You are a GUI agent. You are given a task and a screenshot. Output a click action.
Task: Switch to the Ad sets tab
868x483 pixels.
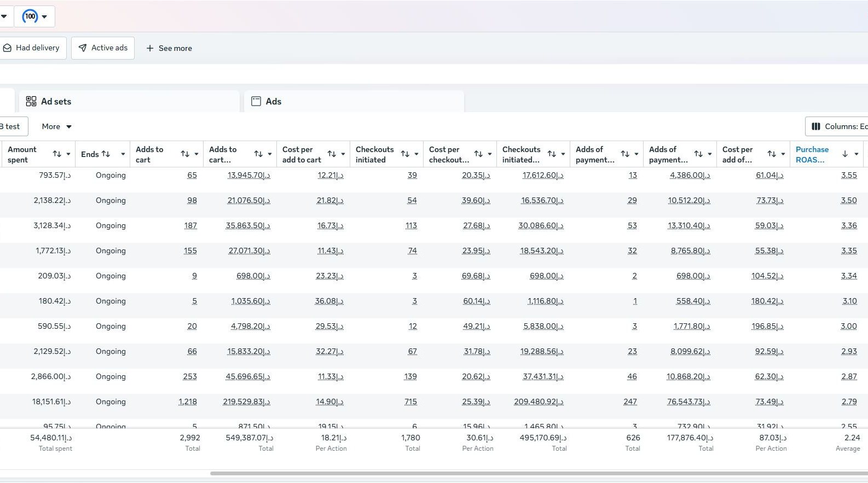[129, 101]
